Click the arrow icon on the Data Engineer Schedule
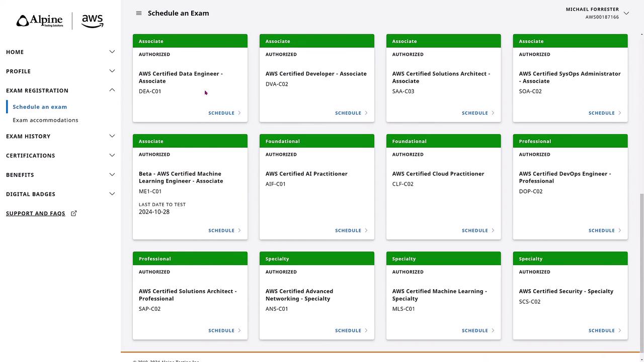The height and width of the screenshot is (362, 644). pos(239,113)
